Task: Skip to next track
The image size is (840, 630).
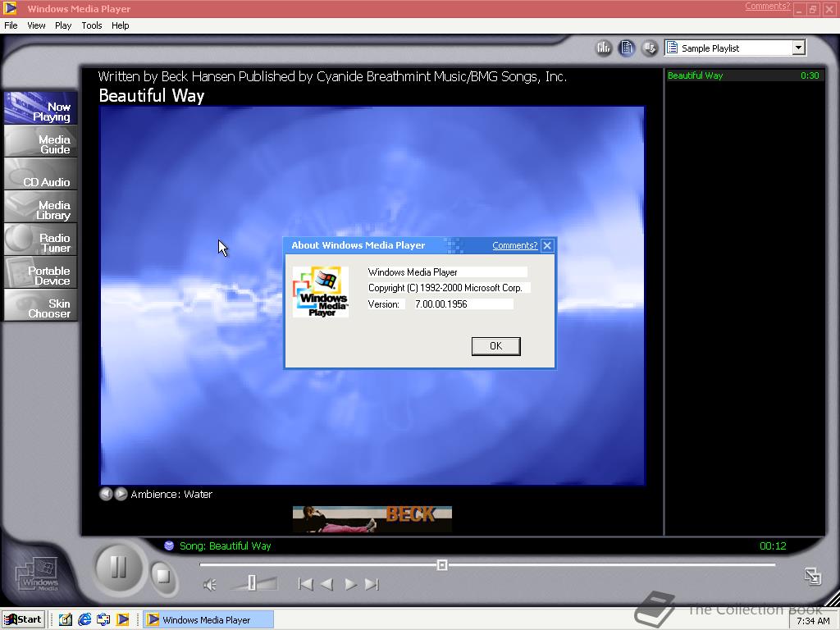Action: [372, 584]
